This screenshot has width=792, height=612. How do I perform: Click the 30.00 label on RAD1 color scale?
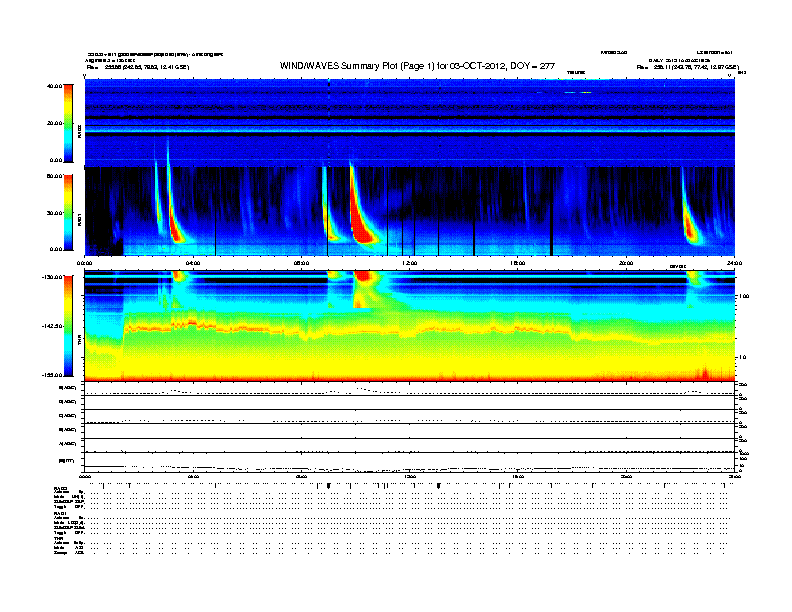(55, 213)
